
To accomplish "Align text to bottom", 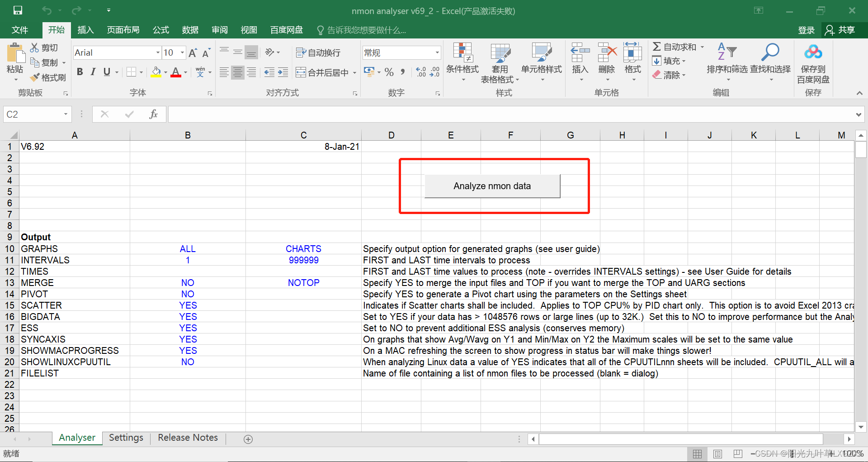I will click(251, 52).
